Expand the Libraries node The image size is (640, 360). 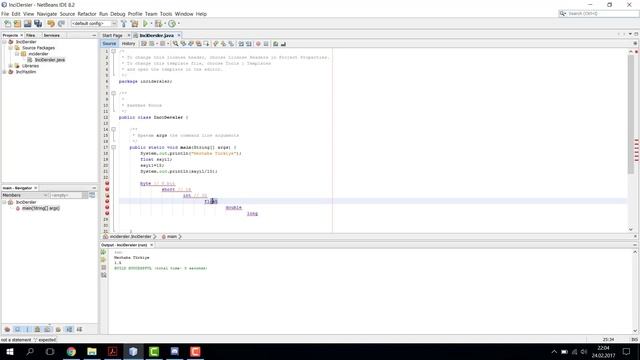pos(11,66)
